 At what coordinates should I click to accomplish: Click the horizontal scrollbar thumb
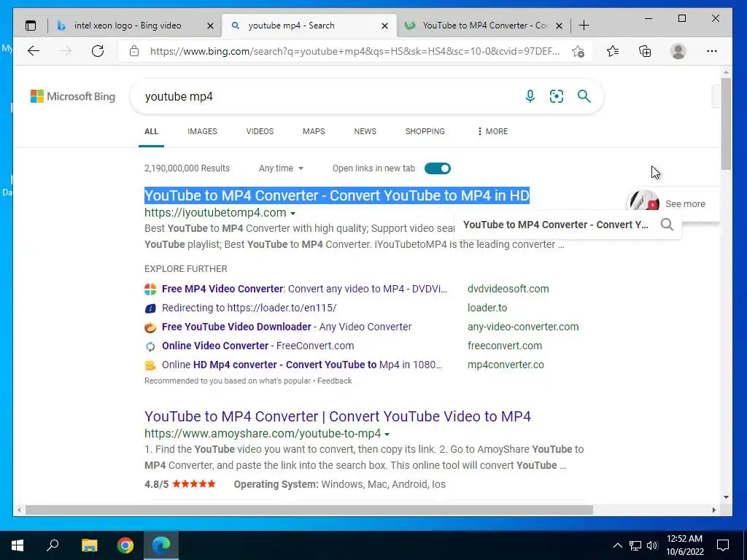point(309,510)
